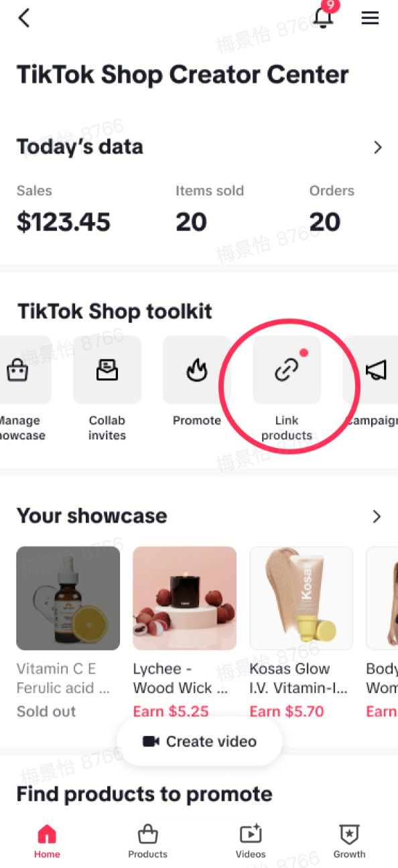Screen dimensions: 398x868
Task: Select the Promote flame icon
Action: click(x=197, y=370)
